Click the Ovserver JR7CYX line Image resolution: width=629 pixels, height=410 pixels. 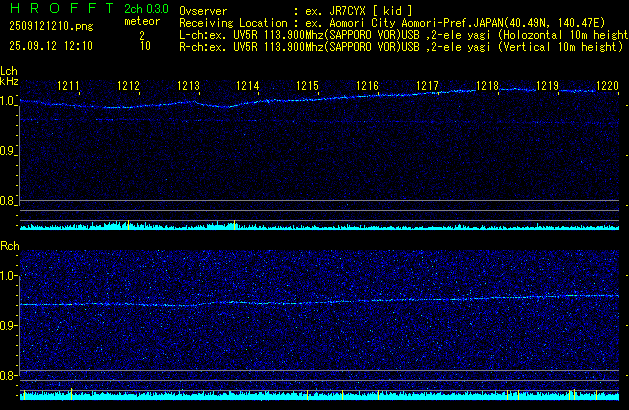pos(296,11)
